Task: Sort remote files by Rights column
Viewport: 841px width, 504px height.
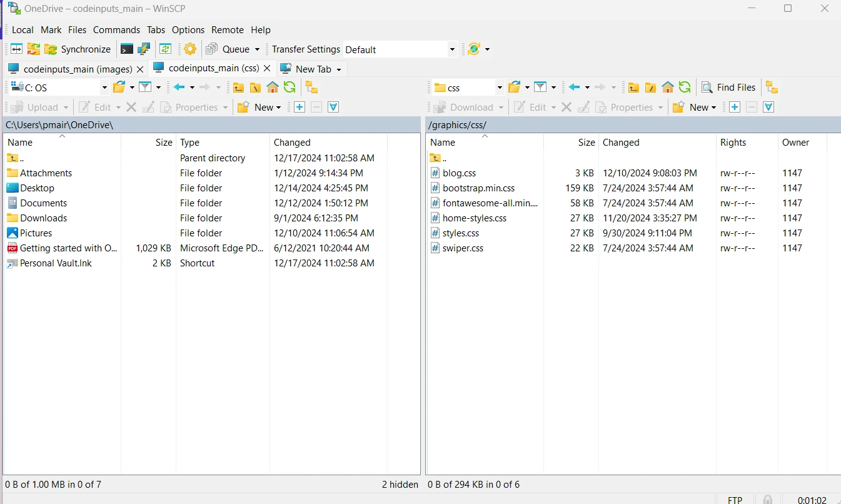Action: click(747, 143)
